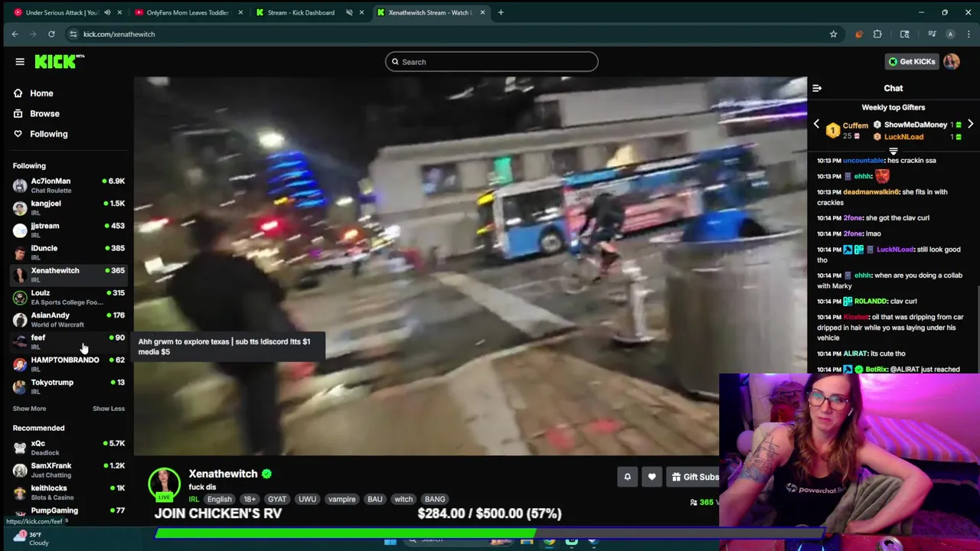Show previous top gifters page

(816, 124)
